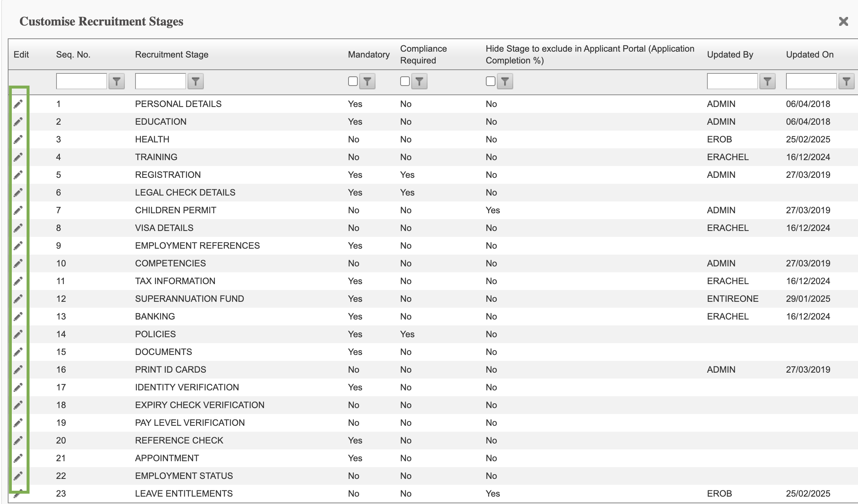Edit the EDUCATION stage pencil icon

[x=18, y=122]
